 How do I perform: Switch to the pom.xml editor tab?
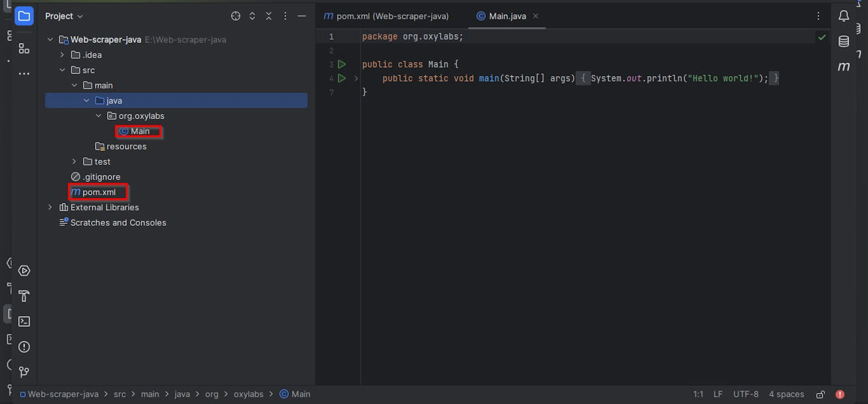click(386, 16)
